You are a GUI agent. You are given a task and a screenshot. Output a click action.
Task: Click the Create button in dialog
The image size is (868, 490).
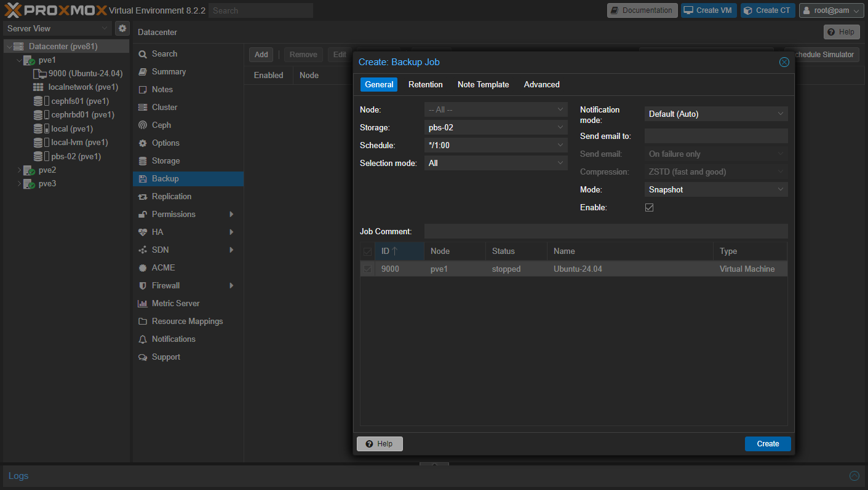tap(768, 444)
